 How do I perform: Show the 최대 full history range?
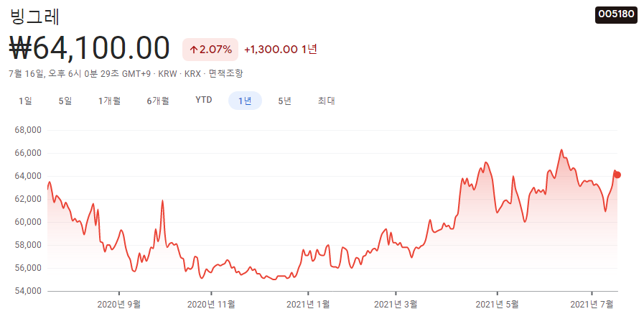(326, 101)
